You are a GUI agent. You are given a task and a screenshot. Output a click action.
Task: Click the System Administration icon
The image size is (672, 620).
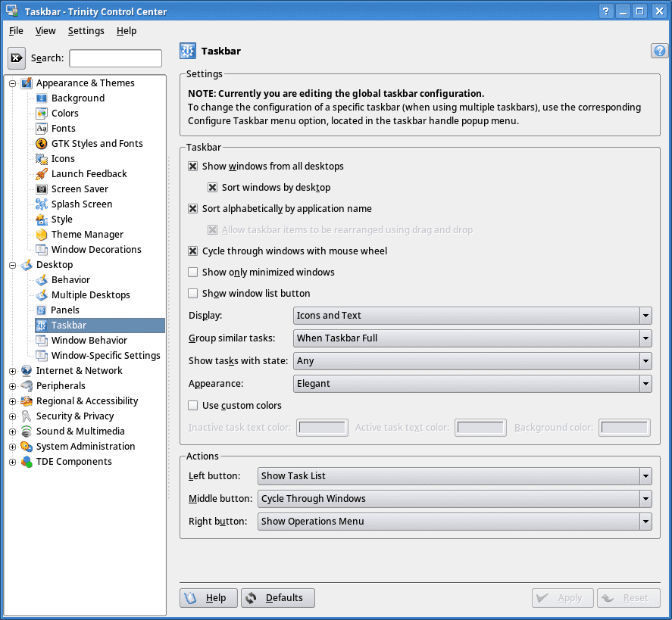pyautogui.click(x=27, y=447)
